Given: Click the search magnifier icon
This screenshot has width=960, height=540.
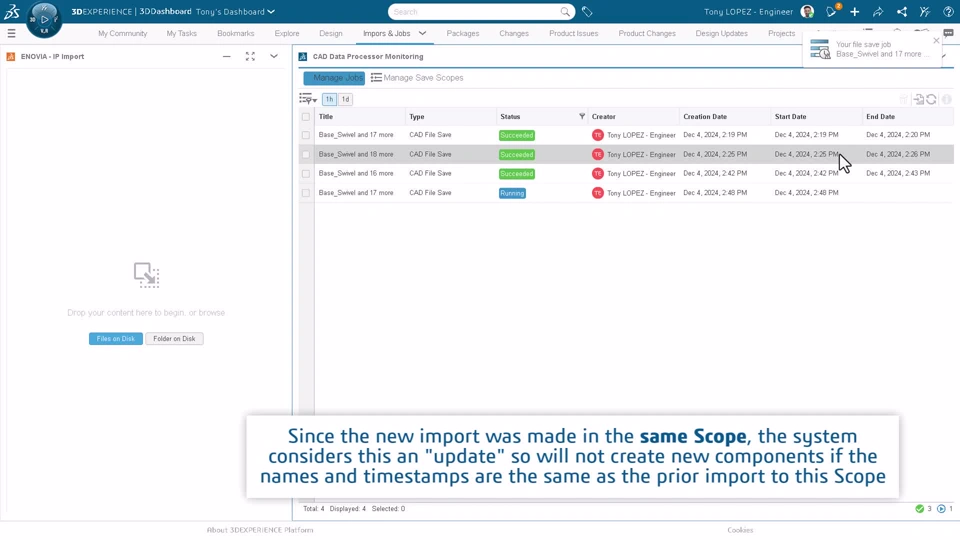Looking at the screenshot, I should pos(565,12).
